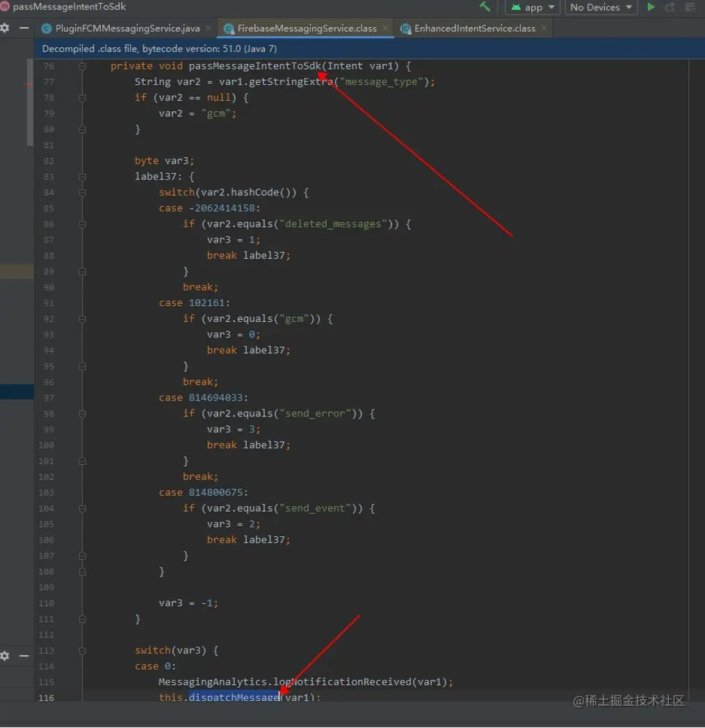Click case 102161 on line 91
Image resolution: width=705 pixels, height=728 pixels.
tap(194, 303)
